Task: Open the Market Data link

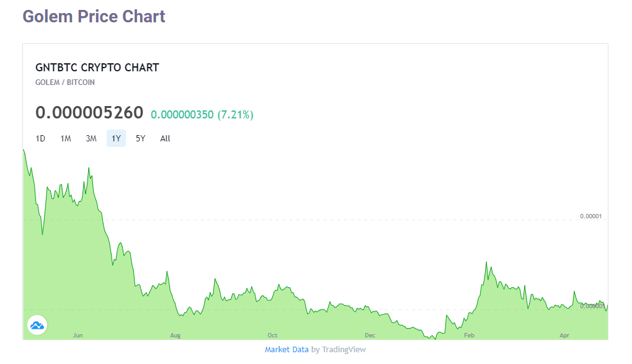Action: tap(287, 349)
